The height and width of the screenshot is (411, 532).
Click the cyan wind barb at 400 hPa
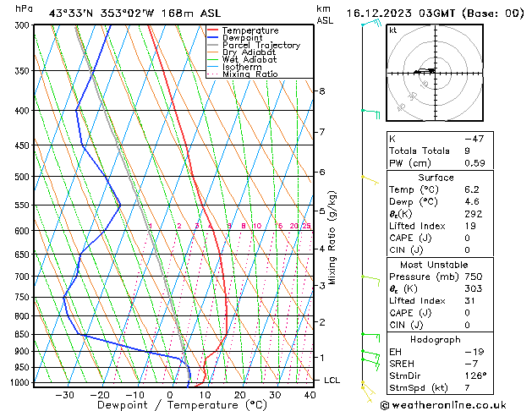(370, 111)
